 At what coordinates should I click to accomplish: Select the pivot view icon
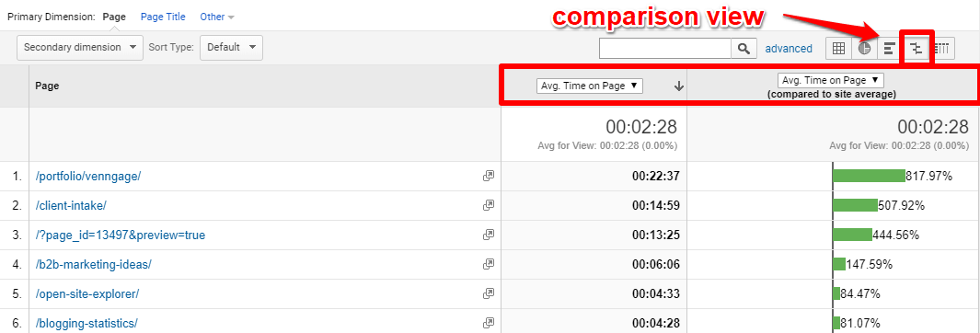tap(942, 48)
